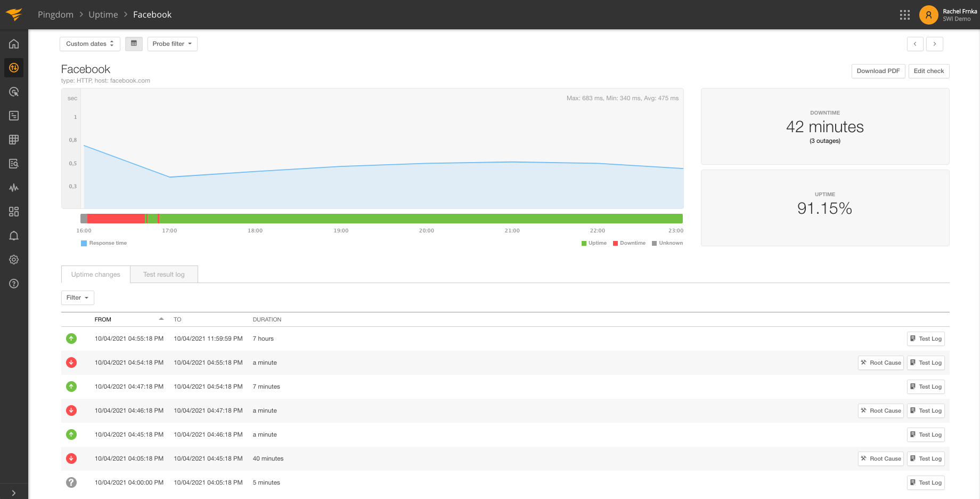Click the down status icon for 04:46:18 PM row
Image resolution: width=980 pixels, height=499 pixels.
coord(71,411)
